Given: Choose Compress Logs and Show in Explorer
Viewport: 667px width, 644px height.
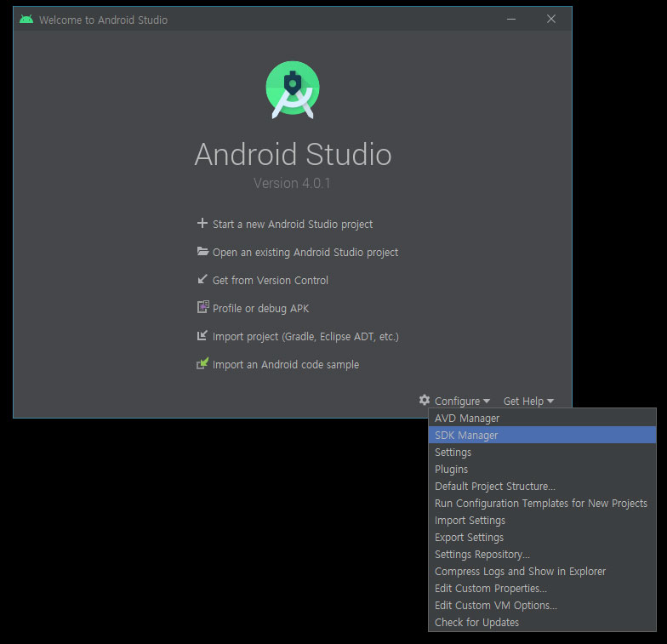Looking at the screenshot, I should (542, 572).
